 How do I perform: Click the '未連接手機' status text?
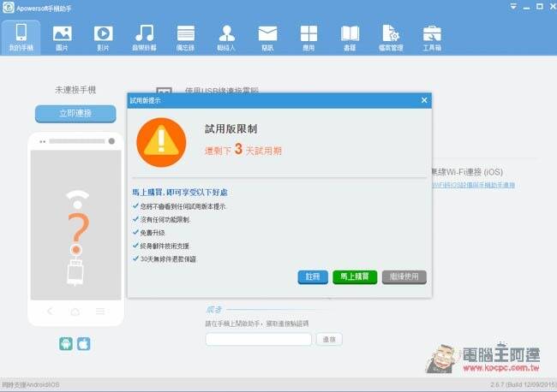(75, 90)
